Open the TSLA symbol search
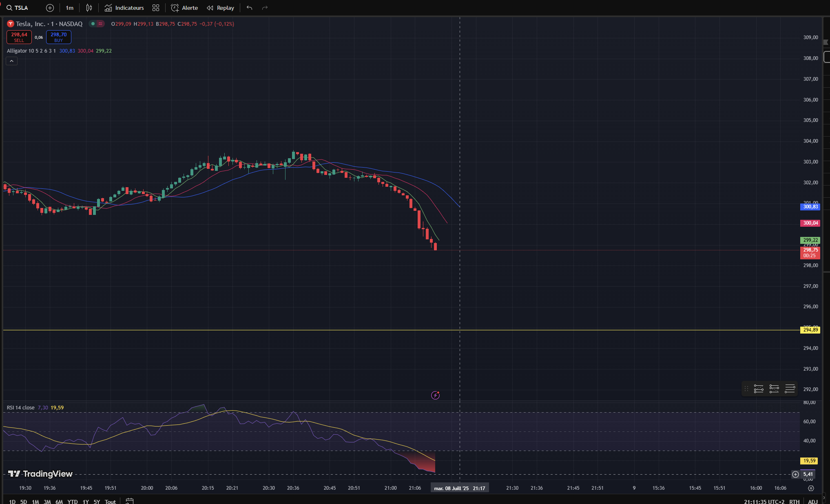830x504 pixels. (x=18, y=8)
